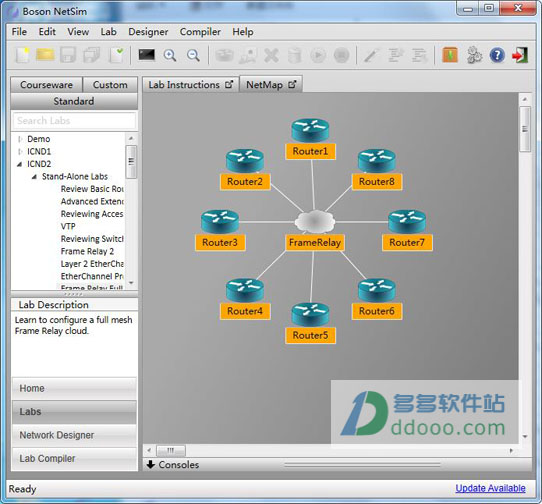Click the Save All stacked pages icon
The height and width of the screenshot is (504, 542).
(92, 55)
